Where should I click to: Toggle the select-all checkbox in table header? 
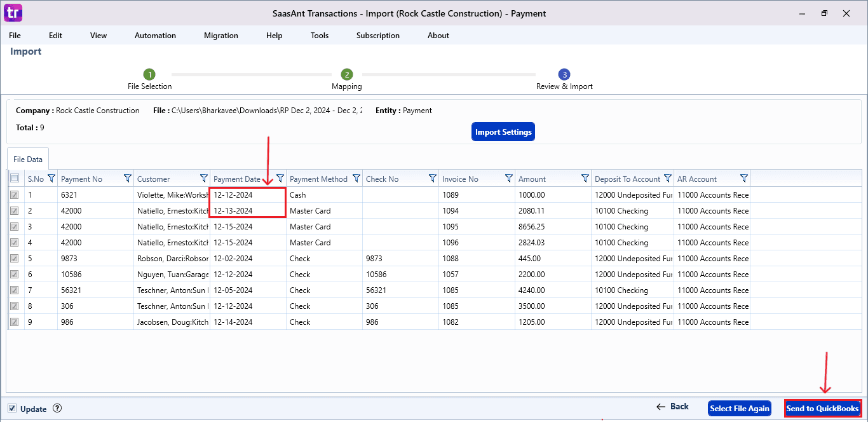coord(15,178)
